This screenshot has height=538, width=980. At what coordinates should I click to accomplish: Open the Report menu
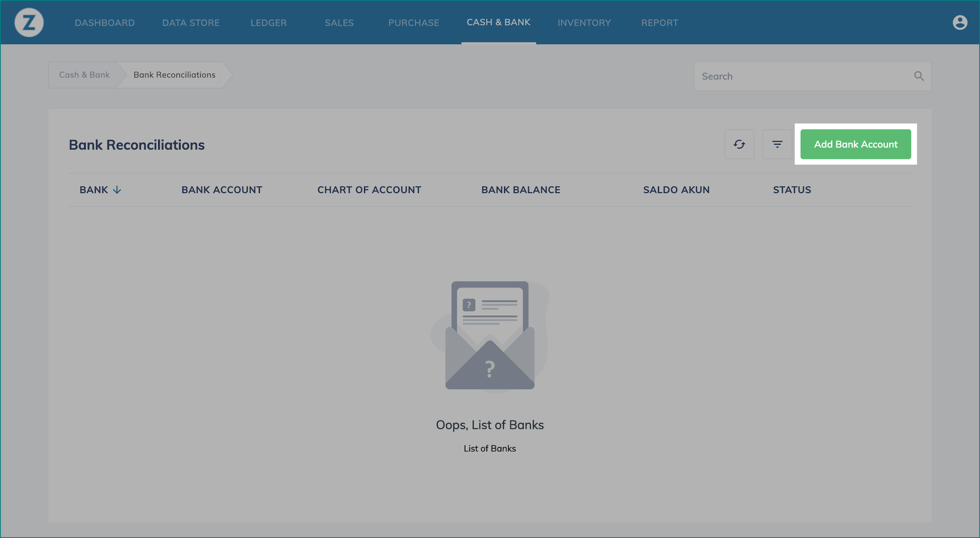tap(659, 23)
